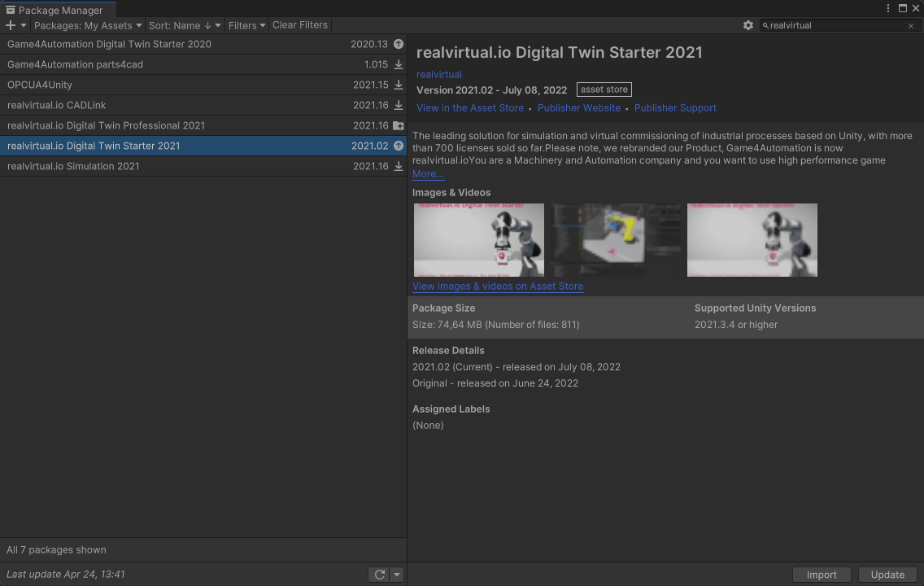Click download icon for parts4cad

pyautogui.click(x=399, y=64)
